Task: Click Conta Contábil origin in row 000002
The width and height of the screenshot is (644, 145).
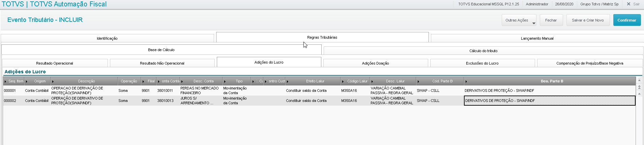Action: 37,101
